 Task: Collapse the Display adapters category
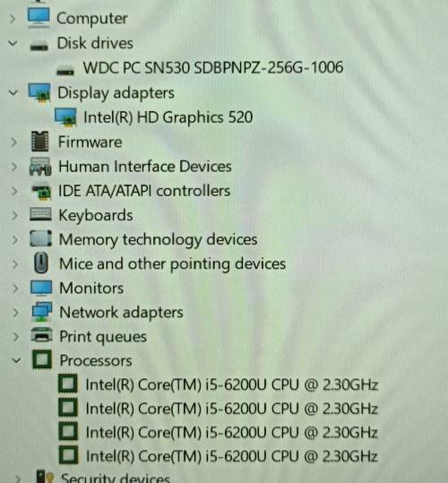click(x=13, y=91)
